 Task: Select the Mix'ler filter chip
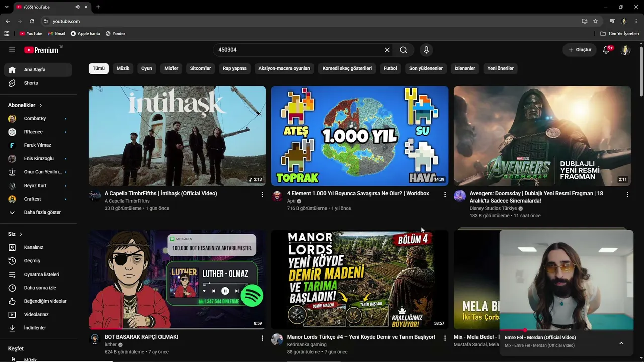coord(171,68)
